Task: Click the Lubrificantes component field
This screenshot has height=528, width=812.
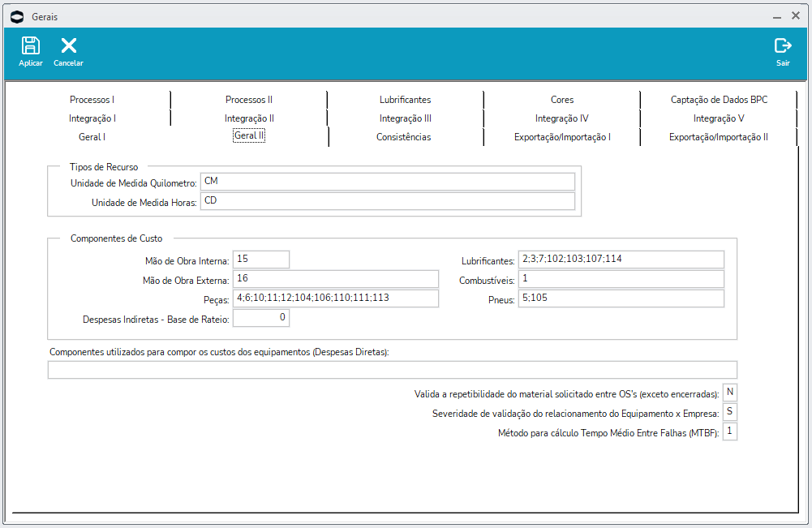Action: coord(621,260)
